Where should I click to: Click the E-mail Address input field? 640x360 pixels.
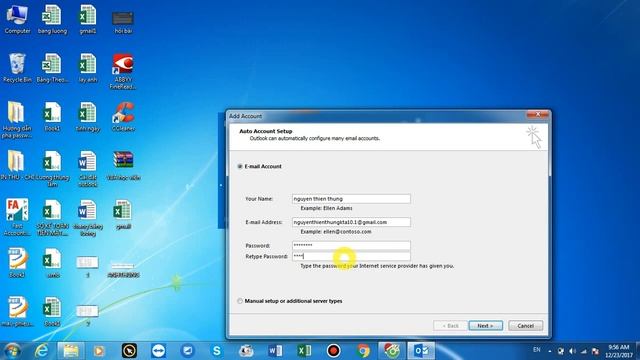point(351,222)
